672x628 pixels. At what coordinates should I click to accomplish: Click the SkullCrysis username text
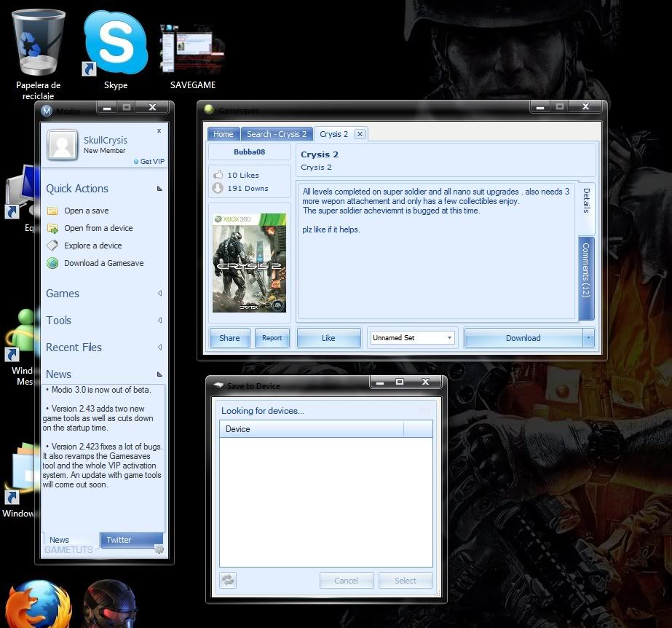pos(106,141)
